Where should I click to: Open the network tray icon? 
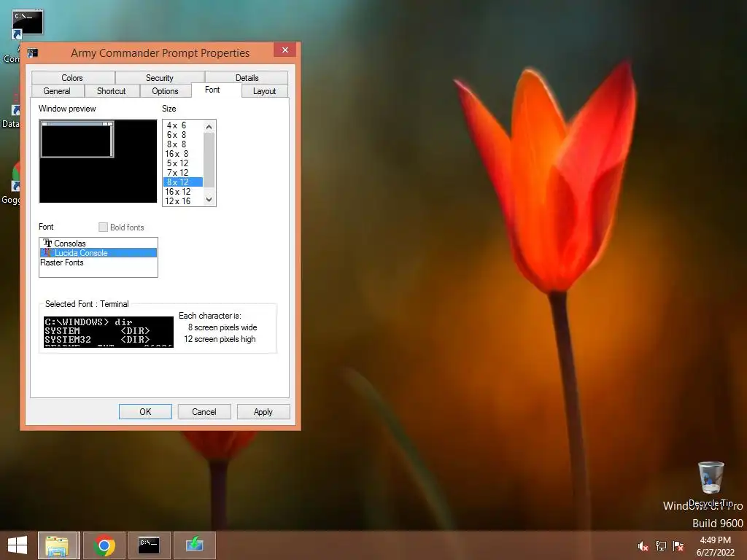coord(661,546)
